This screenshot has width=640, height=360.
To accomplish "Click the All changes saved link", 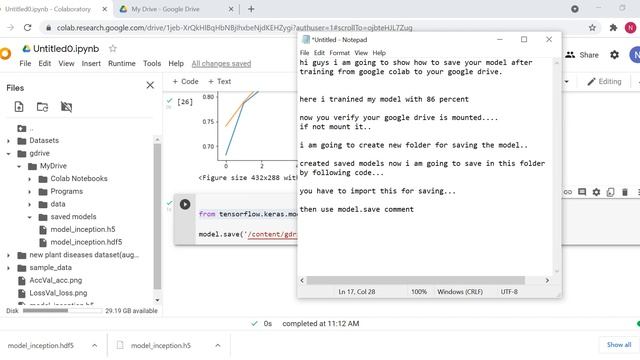I will [x=221, y=64].
